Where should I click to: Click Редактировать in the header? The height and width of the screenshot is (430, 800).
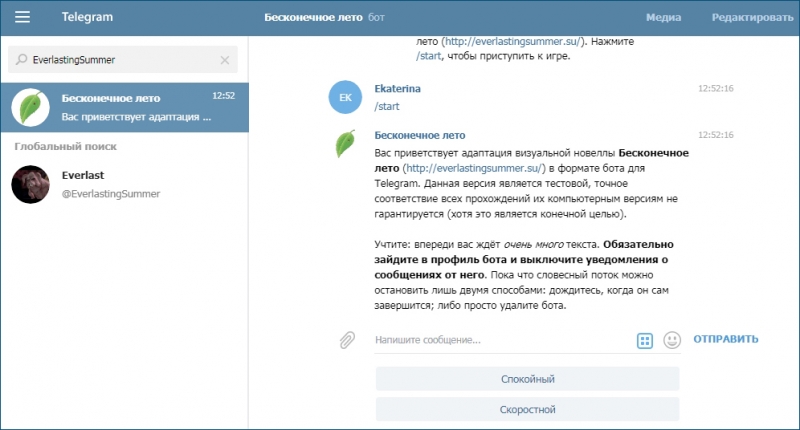pos(753,17)
